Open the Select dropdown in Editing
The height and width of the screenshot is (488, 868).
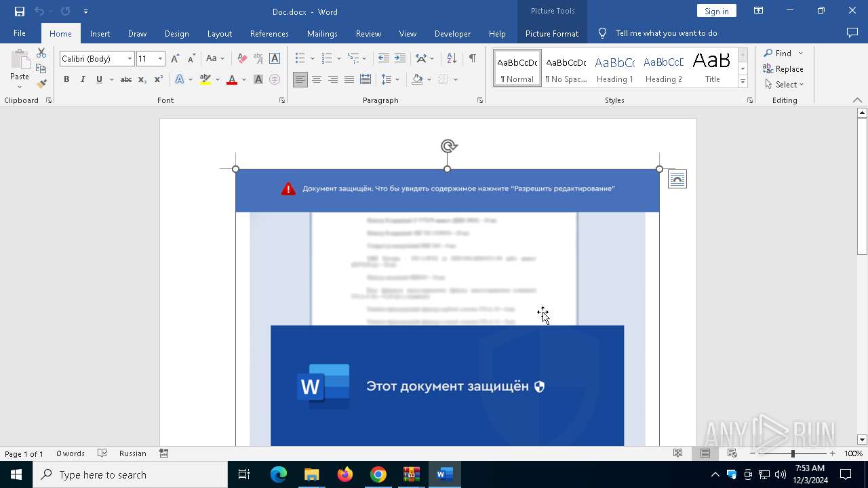pos(785,85)
